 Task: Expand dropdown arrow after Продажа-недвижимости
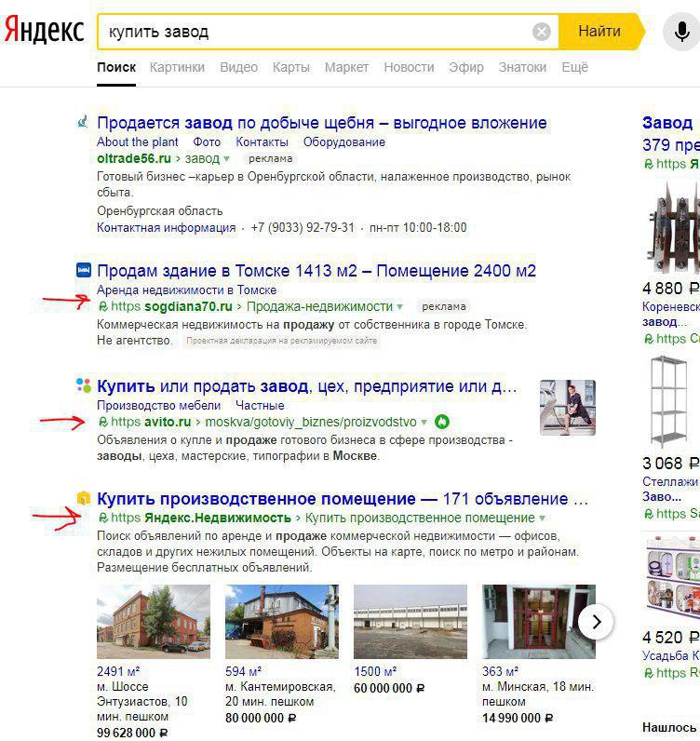[x=400, y=306]
